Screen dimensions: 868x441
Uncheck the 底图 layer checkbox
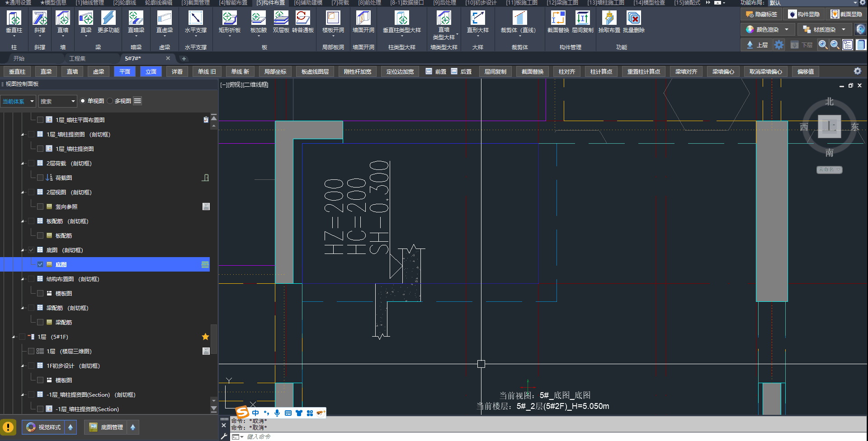pyautogui.click(x=40, y=265)
